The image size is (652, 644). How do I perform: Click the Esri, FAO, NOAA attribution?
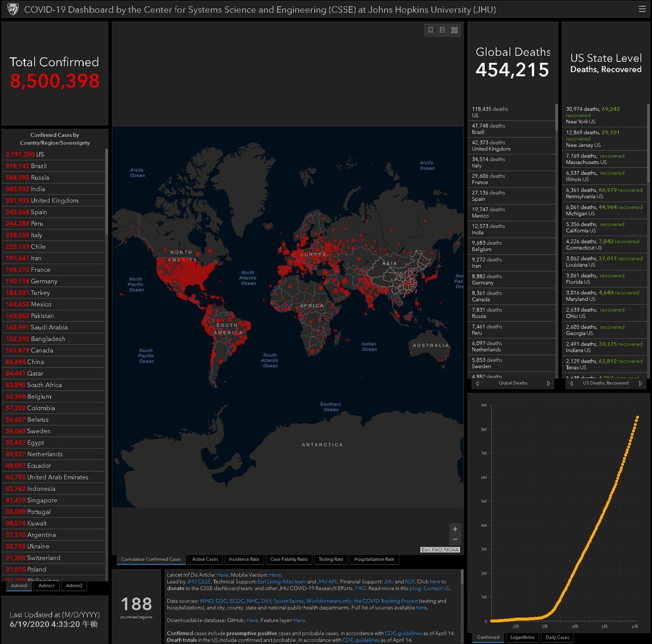441,550
